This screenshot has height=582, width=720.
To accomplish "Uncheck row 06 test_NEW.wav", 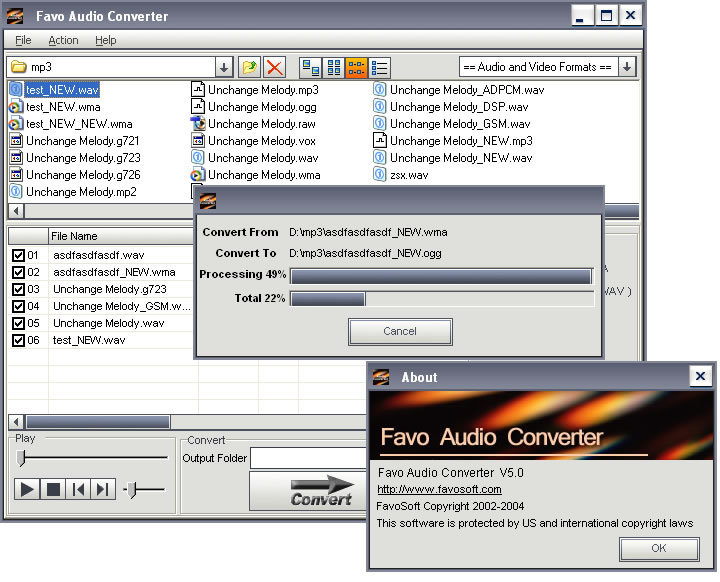I will (x=18, y=340).
